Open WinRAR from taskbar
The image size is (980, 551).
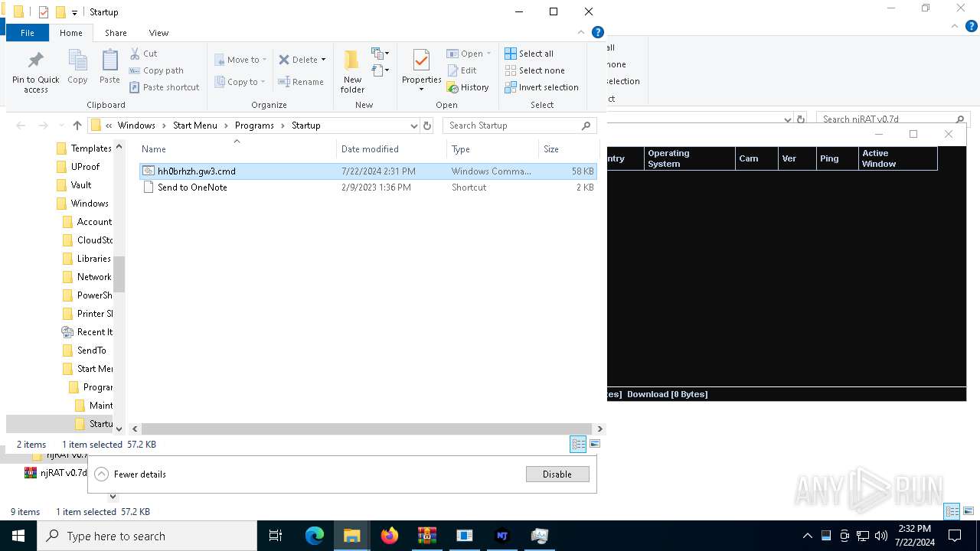coord(427,536)
